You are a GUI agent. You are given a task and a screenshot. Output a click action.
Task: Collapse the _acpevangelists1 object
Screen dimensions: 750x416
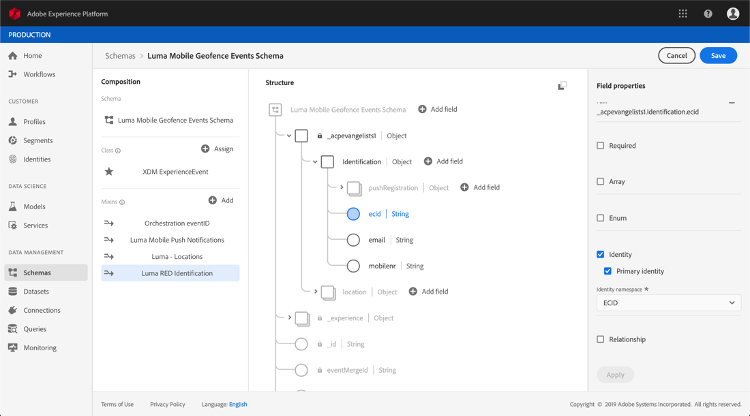click(x=289, y=136)
